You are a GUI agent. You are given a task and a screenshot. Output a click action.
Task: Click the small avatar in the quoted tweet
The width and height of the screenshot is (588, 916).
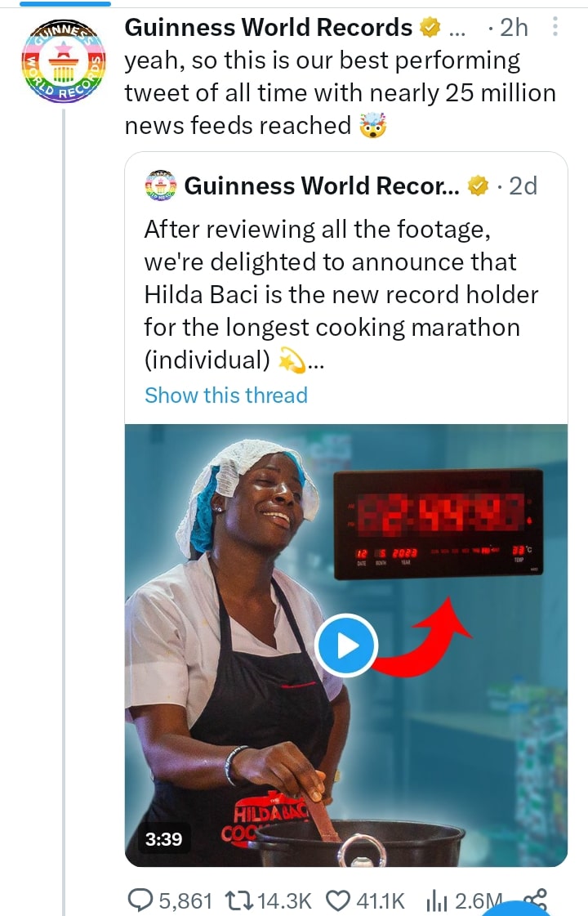coord(160,185)
